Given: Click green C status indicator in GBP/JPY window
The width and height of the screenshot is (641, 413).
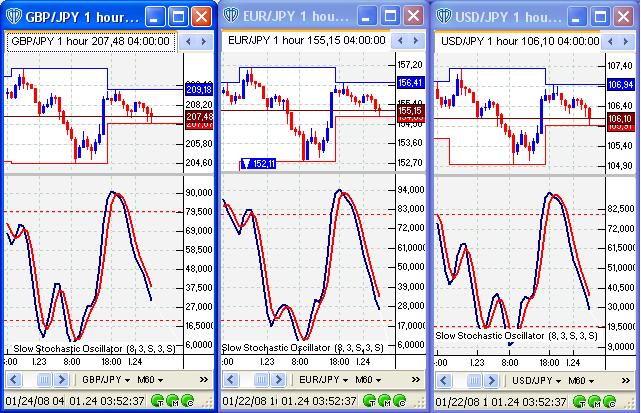Looking at the screenshot, I should click(188, 401).
